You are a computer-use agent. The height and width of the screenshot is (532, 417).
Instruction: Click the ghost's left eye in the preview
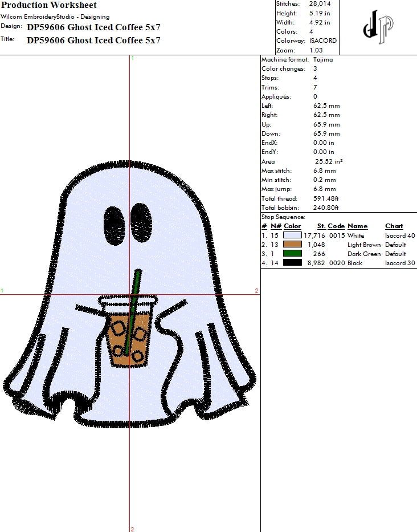(x=113, y=225)
